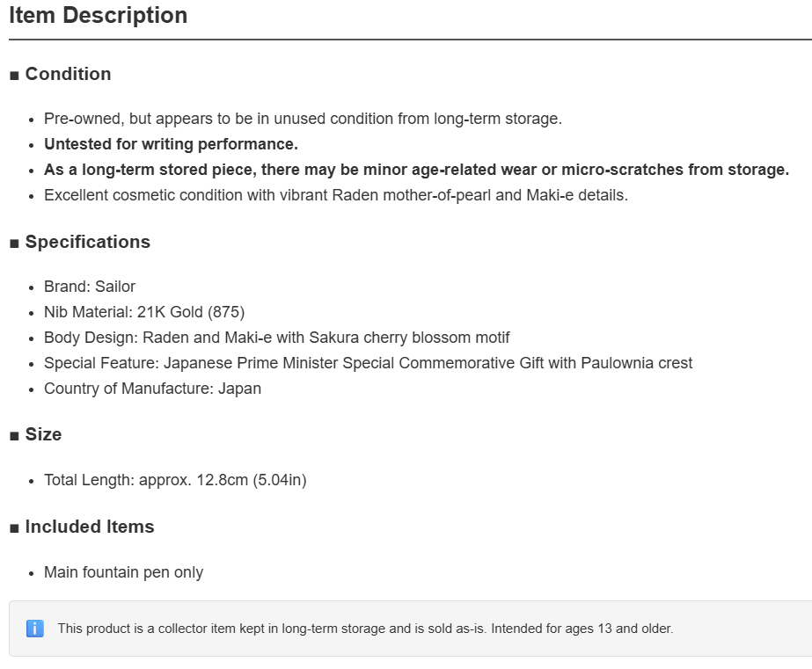Screen dimensions: 812x669
Task: Click the 'Untested for writing performance' line
Action: tap(171, 144)
